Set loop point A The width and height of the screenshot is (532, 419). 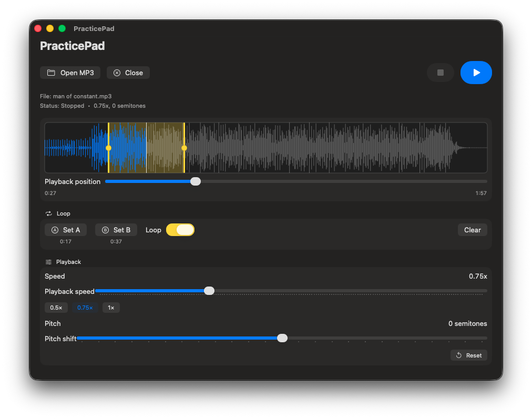[66, 230]
